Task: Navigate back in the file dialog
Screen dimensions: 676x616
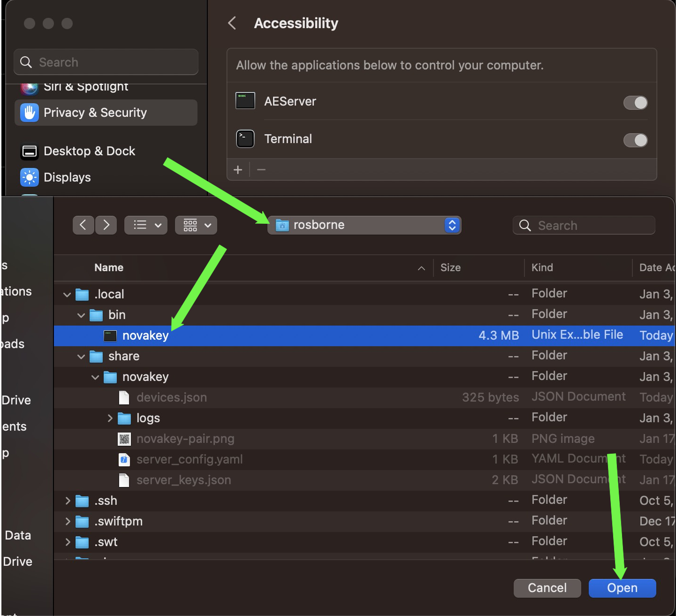Action: (x=83, y=225)
